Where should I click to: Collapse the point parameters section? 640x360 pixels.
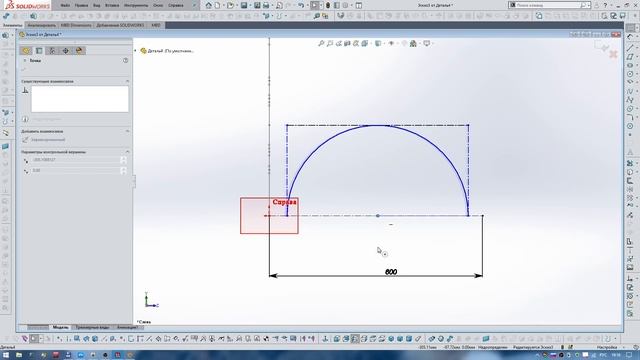(x=127, y=151)
